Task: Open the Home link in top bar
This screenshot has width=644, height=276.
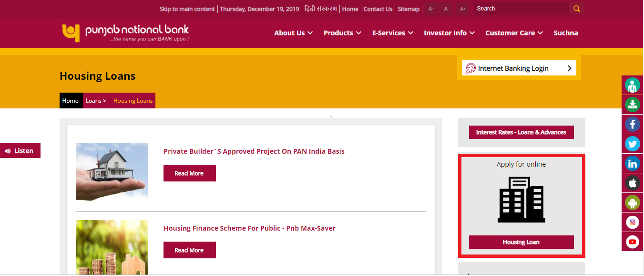Action: point(350,9)
